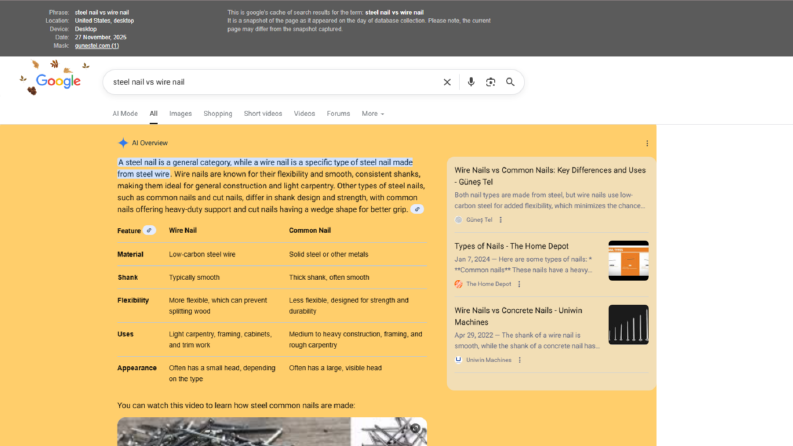Click the highlighted 'A steel nail is' sentence
The image size is (793, 446).
pyautogui.click(x=265, y=168)
